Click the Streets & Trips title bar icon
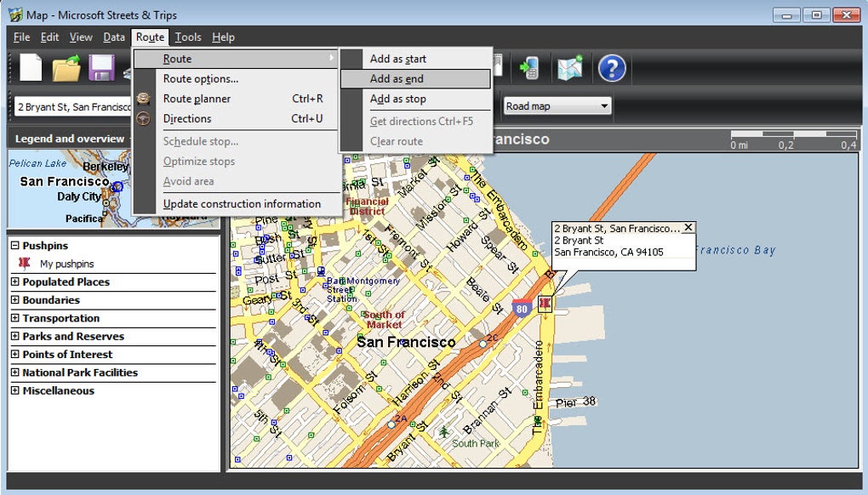The image size is (868, 495). pos(15,14)
